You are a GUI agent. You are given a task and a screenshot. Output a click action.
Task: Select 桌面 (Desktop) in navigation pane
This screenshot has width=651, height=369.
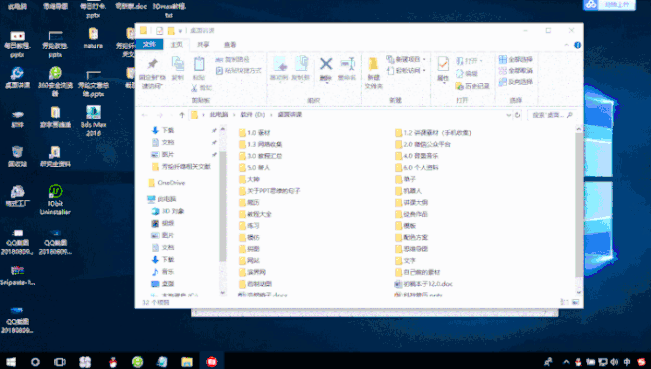click(x=163, y=283)
